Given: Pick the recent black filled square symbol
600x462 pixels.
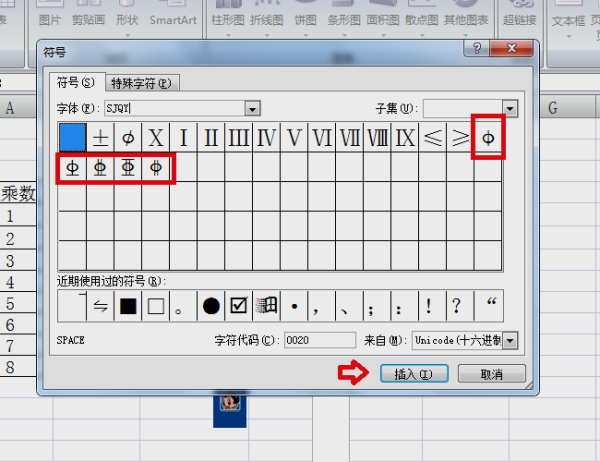Looking at the screenshot, I should [128, 306].
